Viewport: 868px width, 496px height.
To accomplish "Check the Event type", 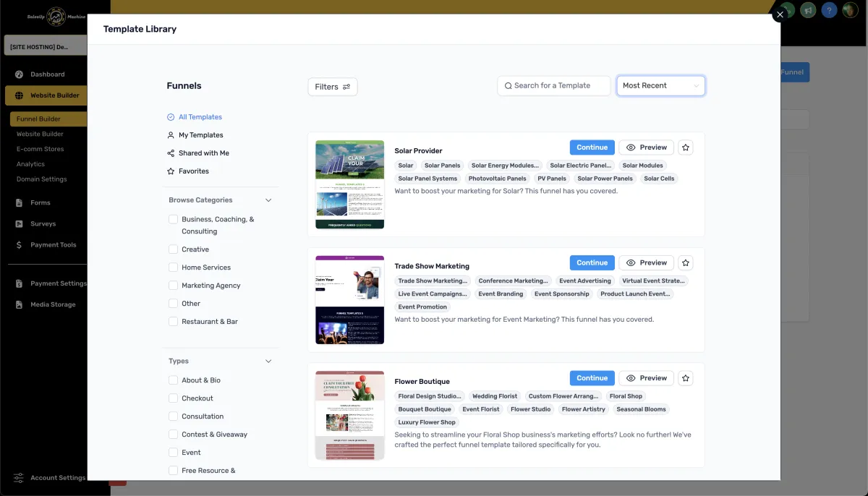I will point(173,453).
